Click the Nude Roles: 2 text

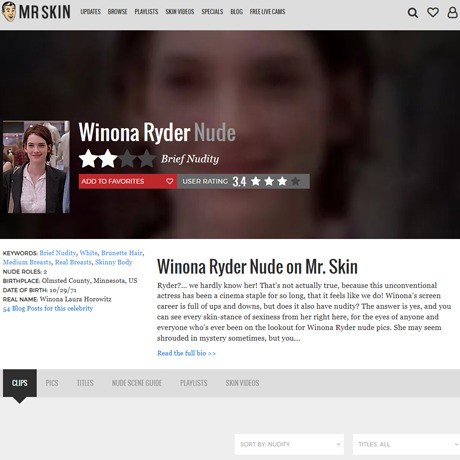(x=25, y=271)
